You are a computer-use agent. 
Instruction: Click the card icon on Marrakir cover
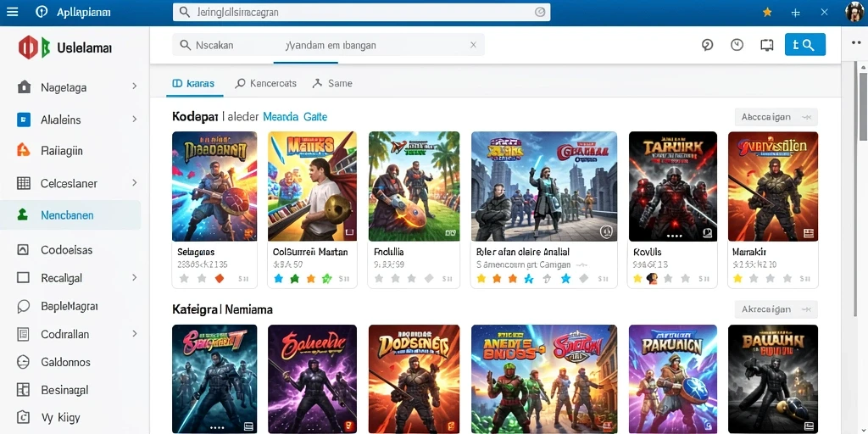809,233
